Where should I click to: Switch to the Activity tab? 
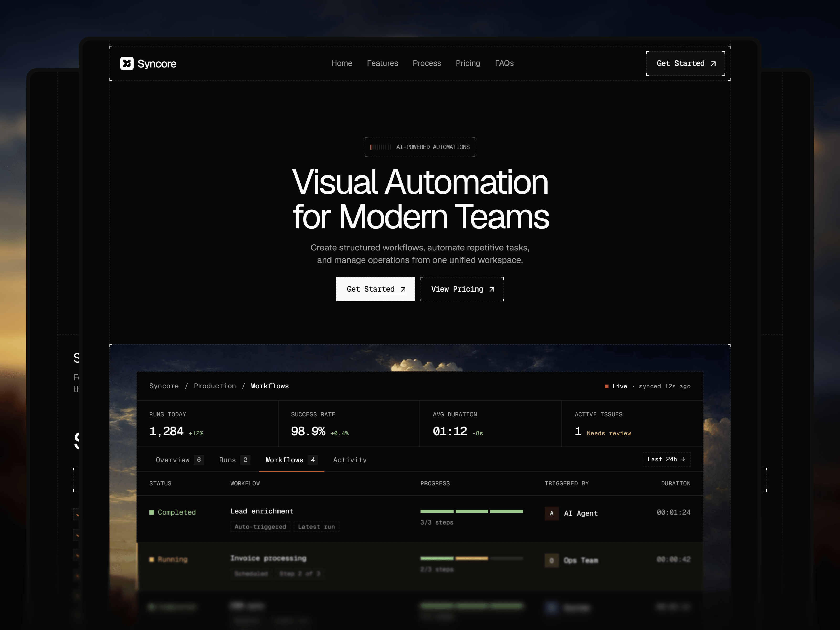click(350, 460)
